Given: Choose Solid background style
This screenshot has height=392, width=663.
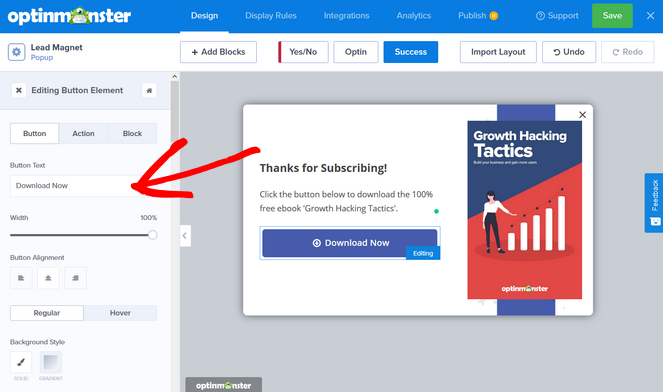Looking at the screenshot, I should 21,362.
